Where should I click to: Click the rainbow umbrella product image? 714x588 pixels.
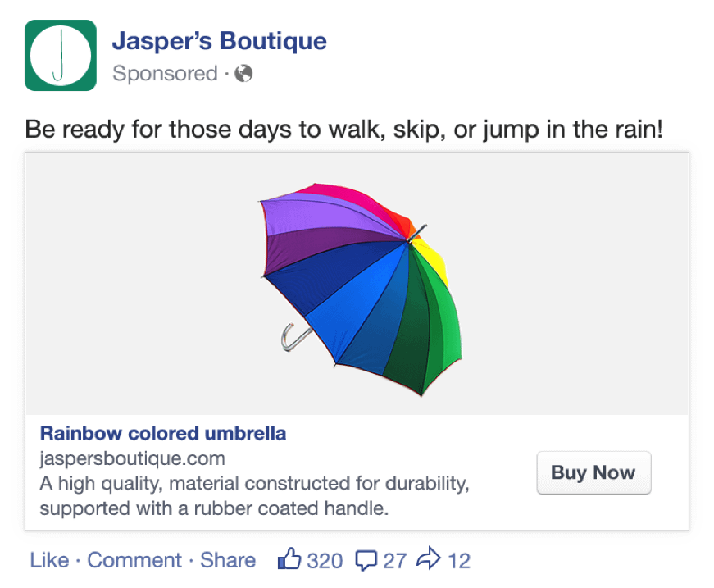tap(357, 279)
